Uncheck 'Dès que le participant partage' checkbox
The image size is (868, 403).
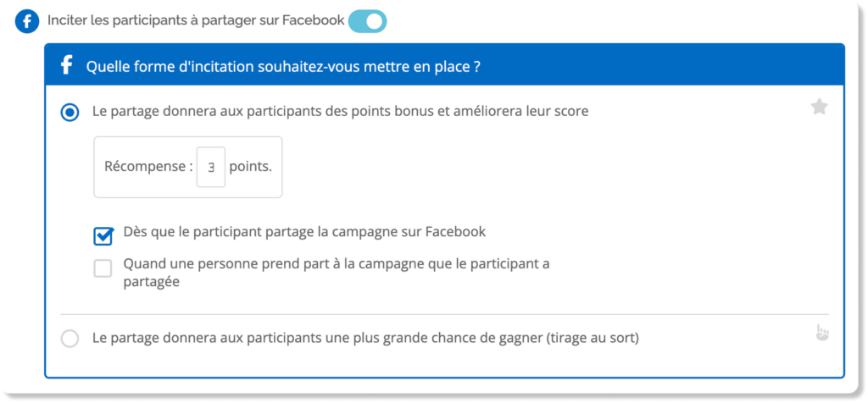103,235
